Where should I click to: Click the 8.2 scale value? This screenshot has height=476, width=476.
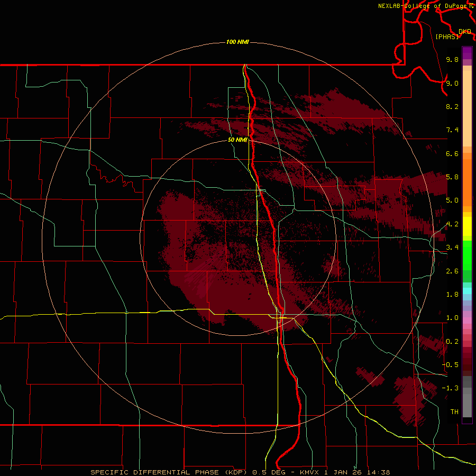tap(452, 106)
